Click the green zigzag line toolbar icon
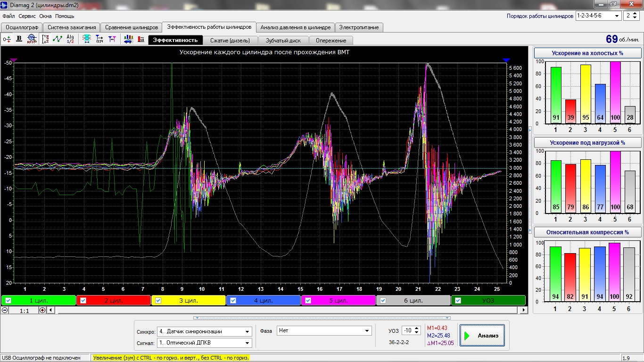Screen dimensions: 644x362 (x=58, y=39)
